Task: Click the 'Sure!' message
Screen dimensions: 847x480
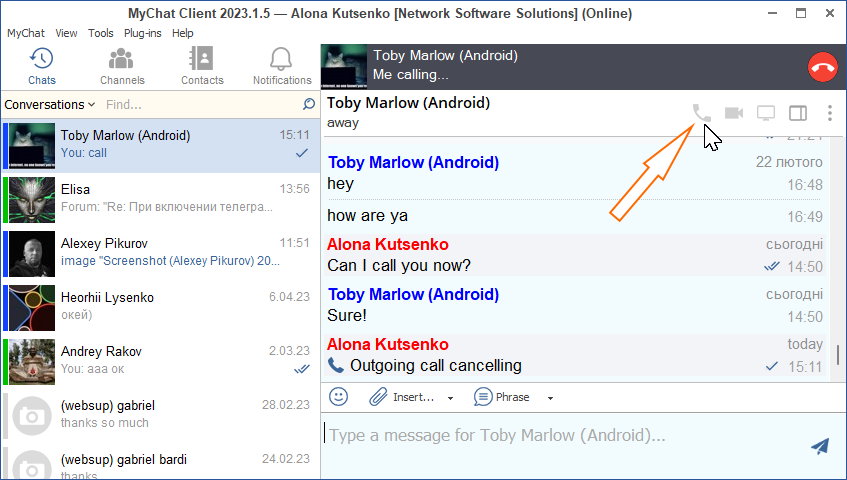Action: point(347,315)
